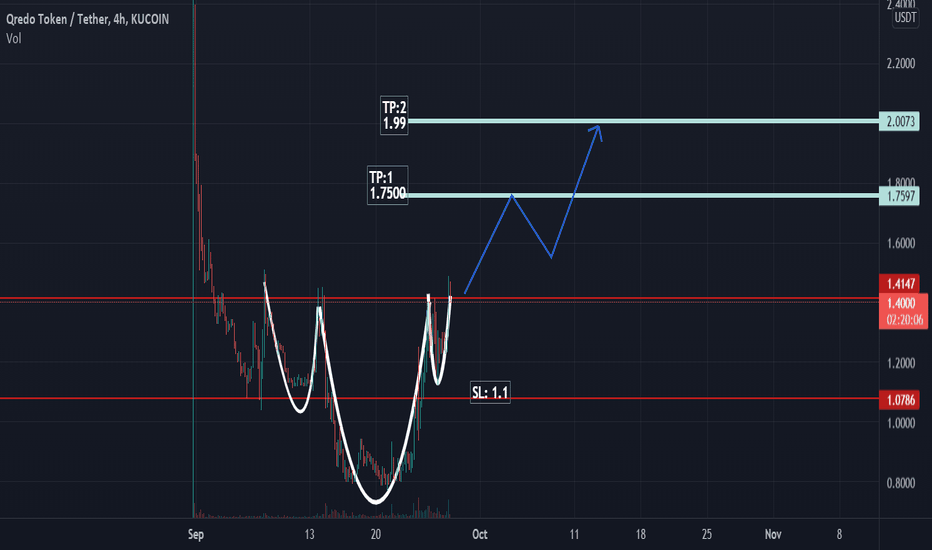Click the 1.7597 price tag on axis
The width and height of the screenshot is (932, 550).
[x=899, y=196]
